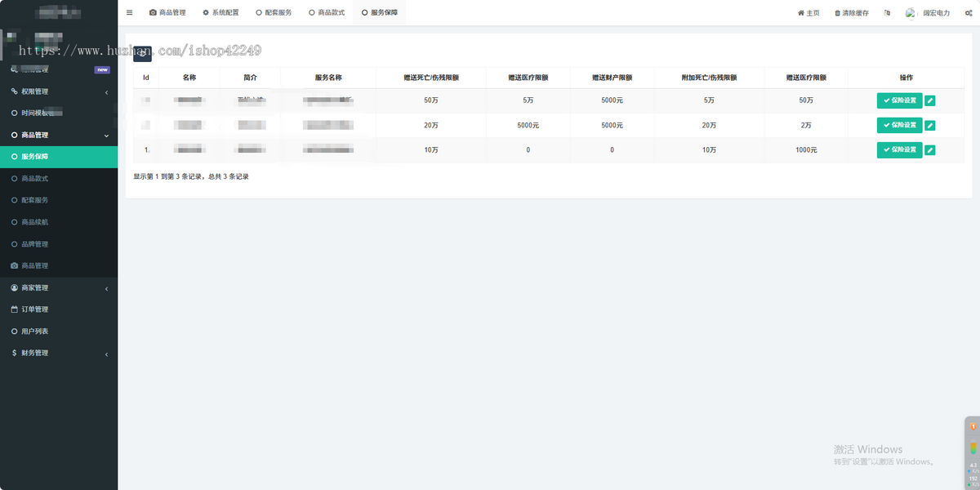This screenshot has height=490, width=980.
Task: Click 清除缓存 to clear the cache
Action: tap(851, 13)
